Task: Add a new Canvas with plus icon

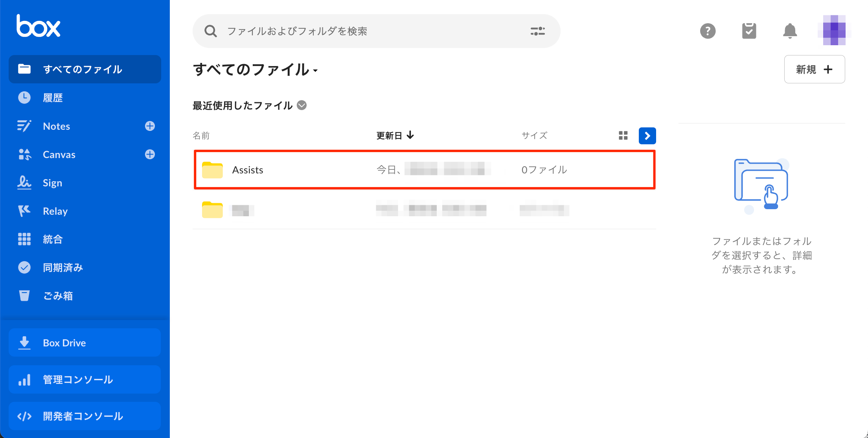Action: [x=150, y=154]
